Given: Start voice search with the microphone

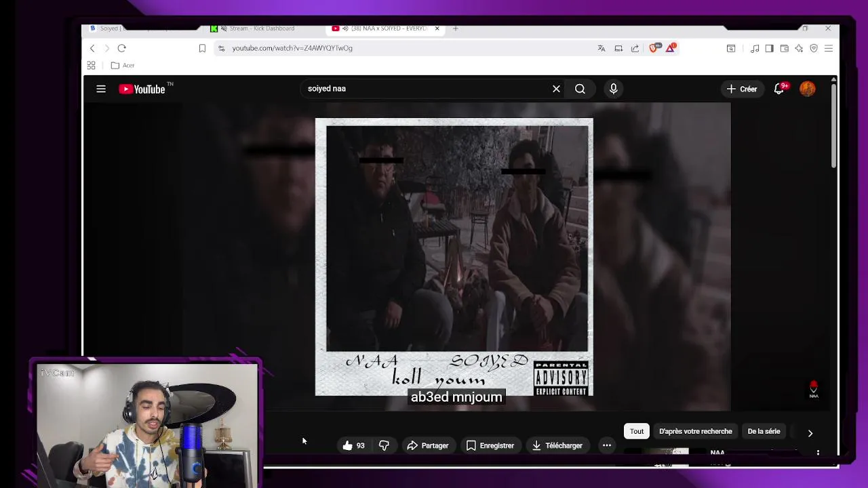Looking at the screenshot, I should click(x=613, y=89).
